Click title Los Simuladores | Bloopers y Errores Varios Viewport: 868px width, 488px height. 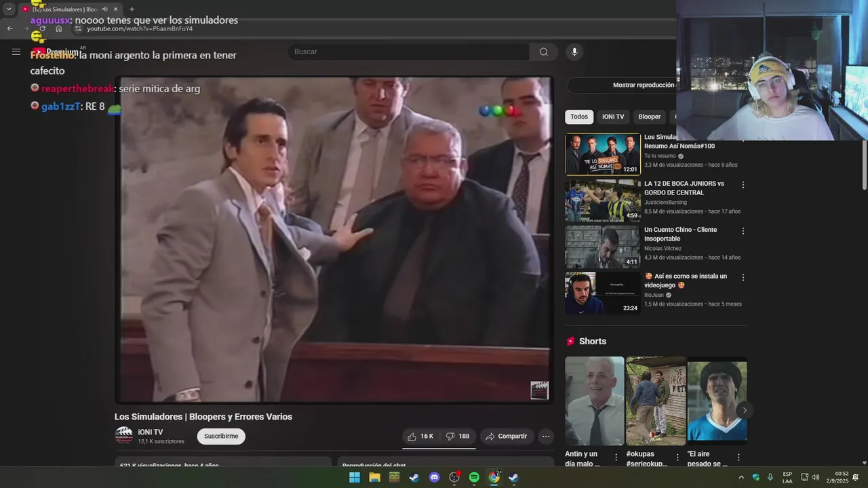[x=203, y=417]
